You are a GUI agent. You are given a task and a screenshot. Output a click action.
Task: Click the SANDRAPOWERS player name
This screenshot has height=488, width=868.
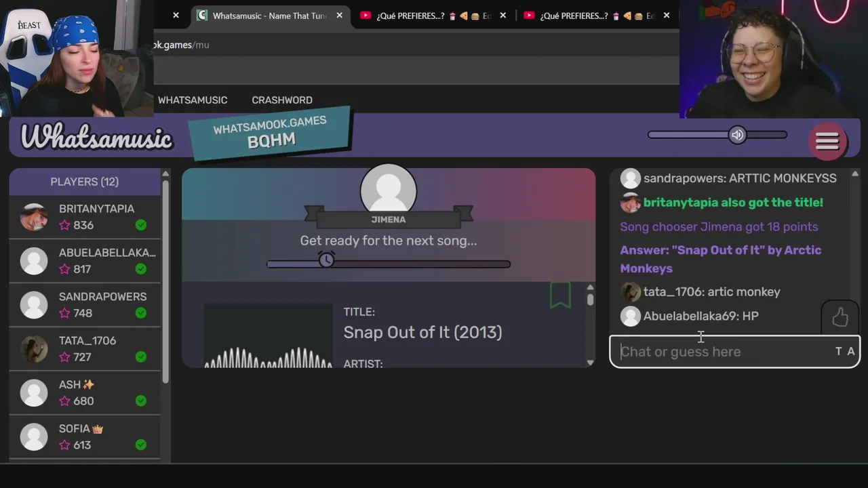(x=102, y=297)
